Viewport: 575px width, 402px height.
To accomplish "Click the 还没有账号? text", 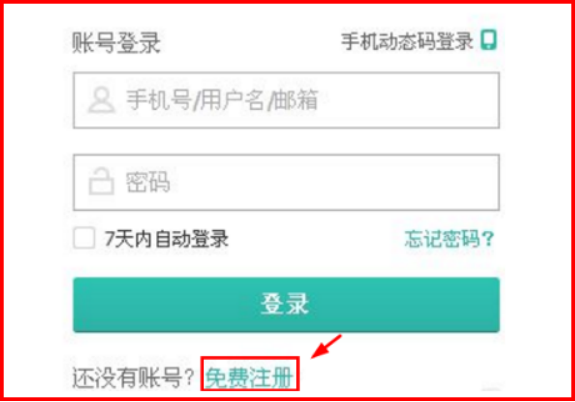I will coord(133,377).
